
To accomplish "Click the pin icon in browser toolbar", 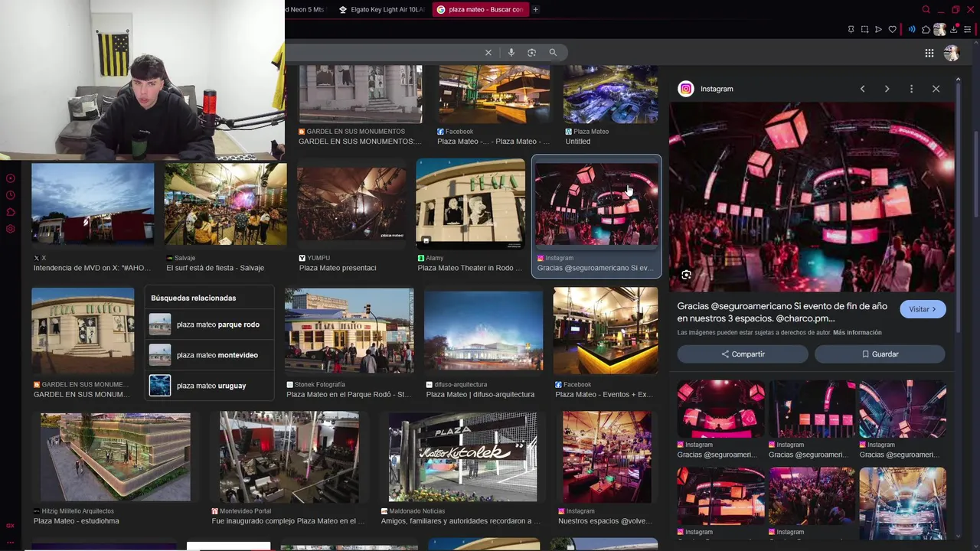I will tap(851, 30).
